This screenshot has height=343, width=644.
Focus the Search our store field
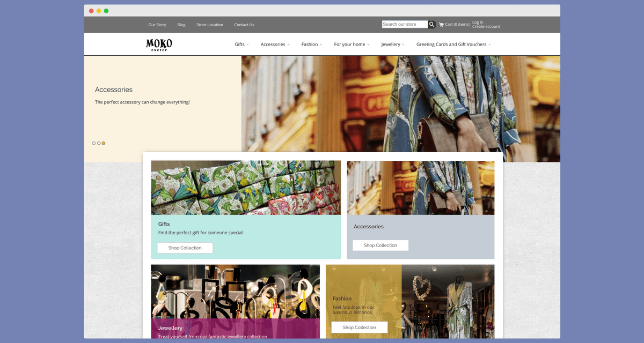[405, 25]
